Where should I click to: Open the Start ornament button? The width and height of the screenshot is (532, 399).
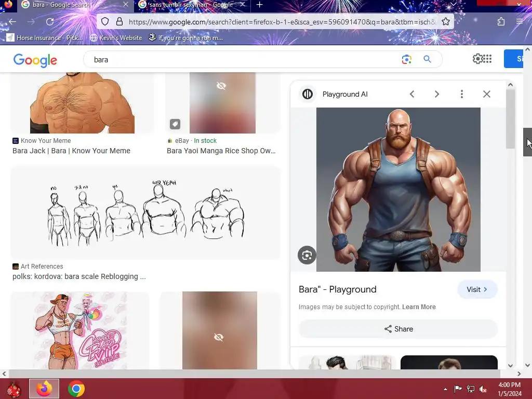(x=13, y=389)
